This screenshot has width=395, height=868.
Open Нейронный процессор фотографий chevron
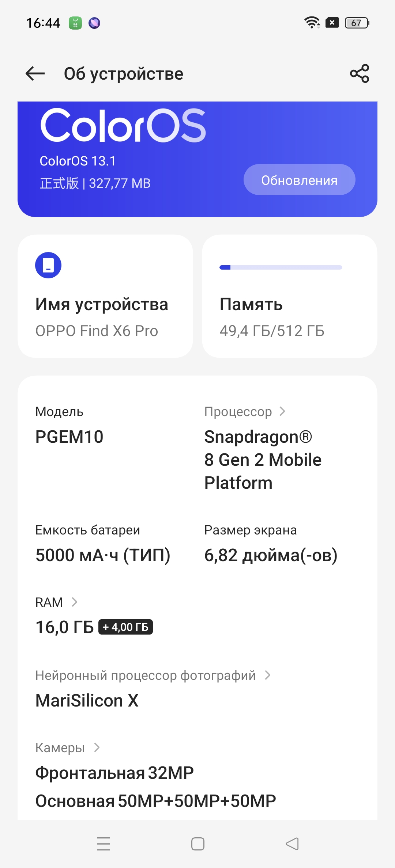268,675
